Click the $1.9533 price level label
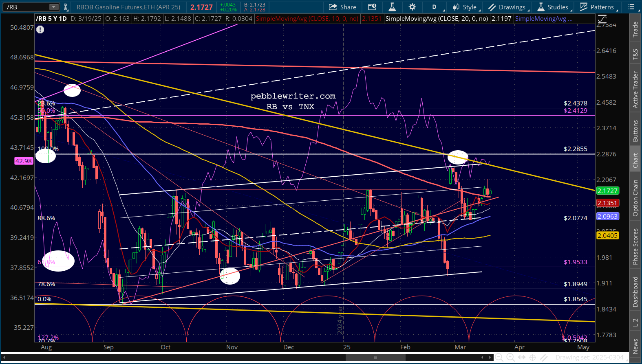The height and width of the screenshot is (364, 642). (x=576, y=262)
